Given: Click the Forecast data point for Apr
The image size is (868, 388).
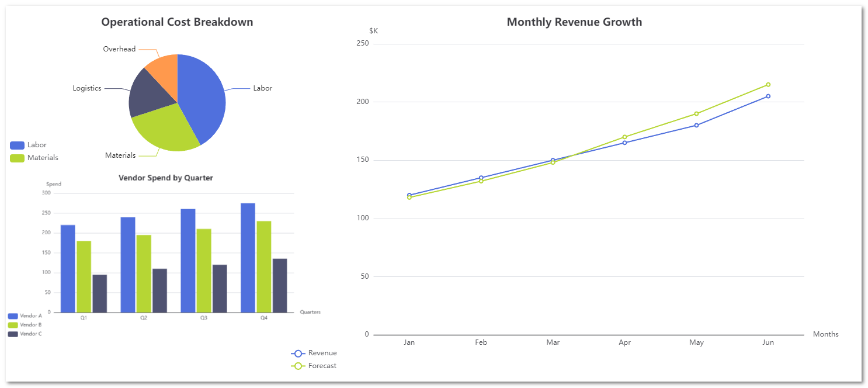Looking at the screenshot, I should coord(624,137).
